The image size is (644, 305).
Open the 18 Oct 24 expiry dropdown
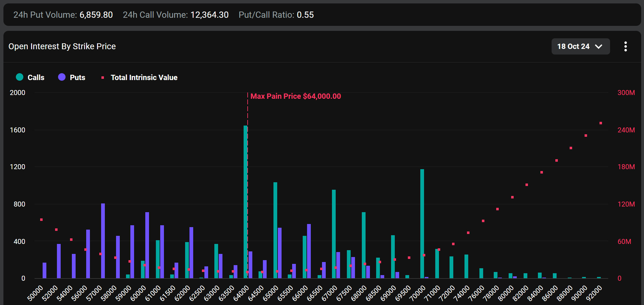(581, 46)
